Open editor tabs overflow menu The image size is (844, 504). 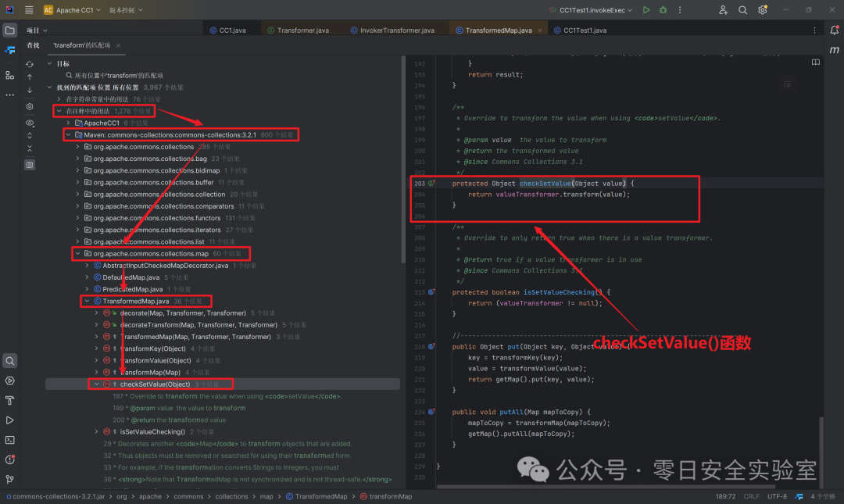814,30
